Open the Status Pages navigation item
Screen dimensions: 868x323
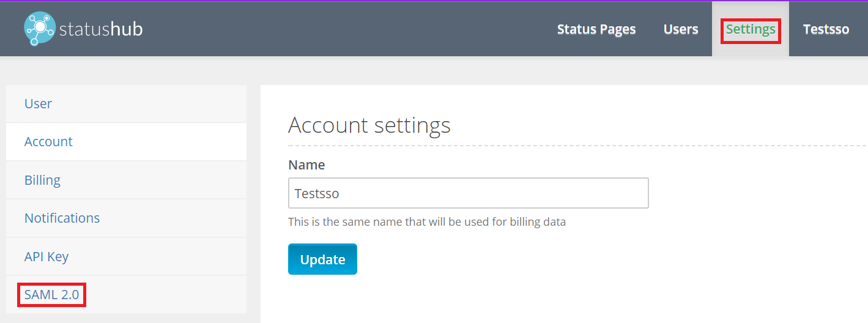tap(596, 29)
